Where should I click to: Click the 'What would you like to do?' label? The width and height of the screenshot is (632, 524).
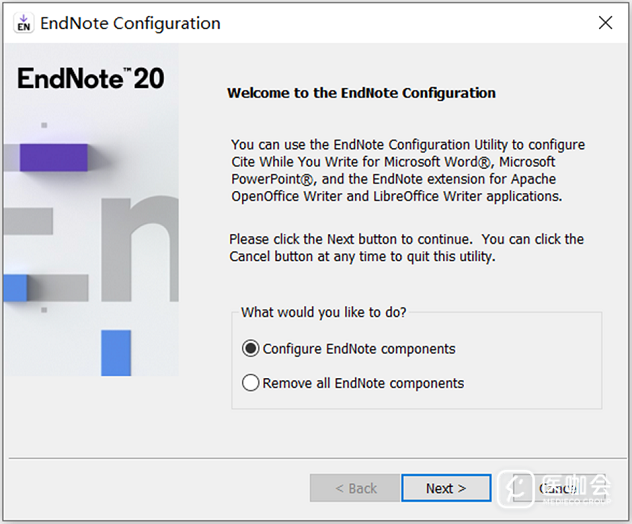click(x=323, y=313)
